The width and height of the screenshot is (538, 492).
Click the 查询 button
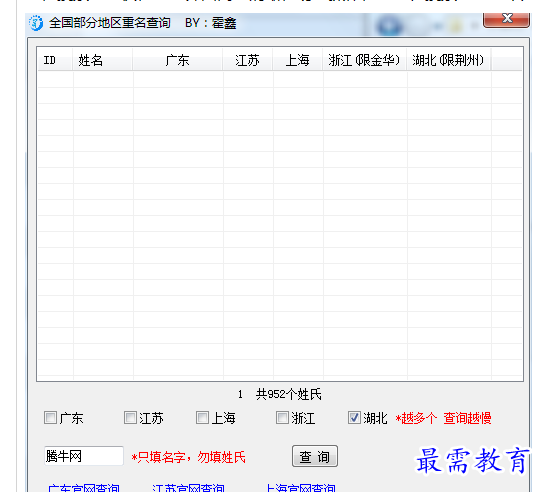(315, 456)
